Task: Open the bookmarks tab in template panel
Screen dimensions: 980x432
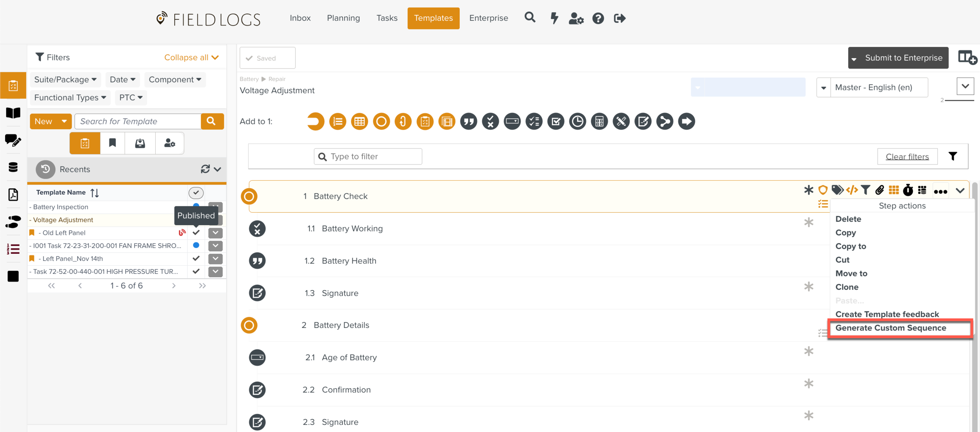Action: 113,143
